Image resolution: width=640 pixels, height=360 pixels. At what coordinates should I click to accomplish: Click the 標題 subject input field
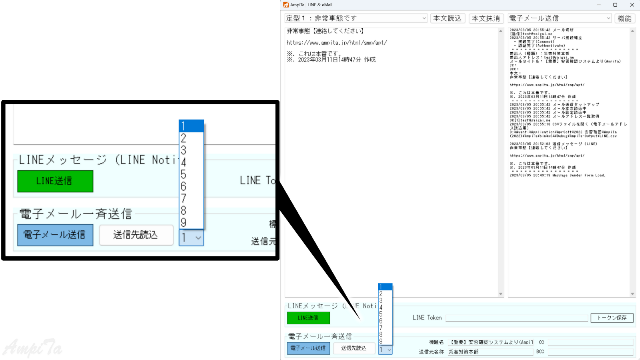tap(491, 342)
